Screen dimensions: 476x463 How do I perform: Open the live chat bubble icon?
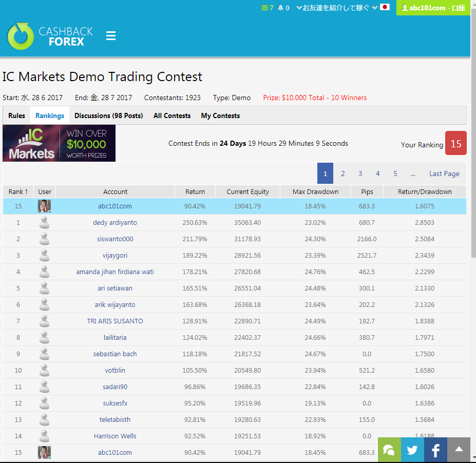[389, 450]
